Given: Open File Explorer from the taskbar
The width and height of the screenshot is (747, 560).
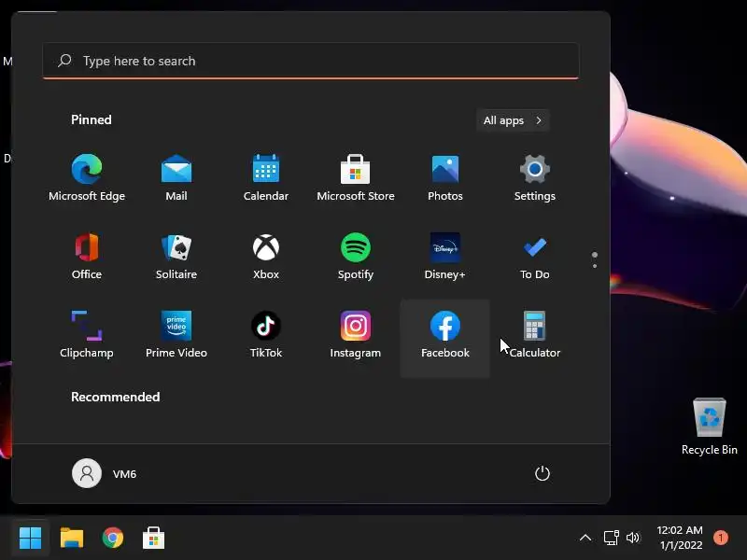Looking at the screenshot, I should (72, 539).
